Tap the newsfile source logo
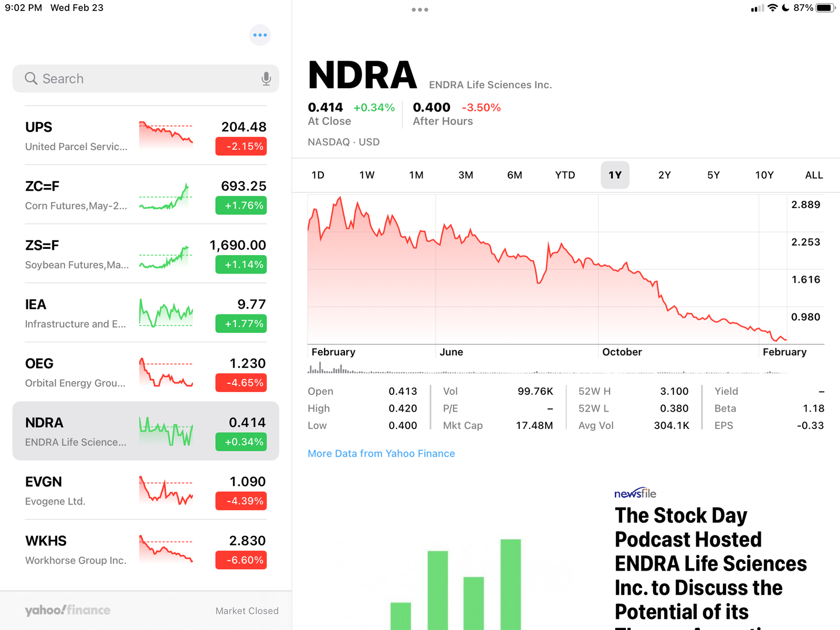 click(635, 493)
